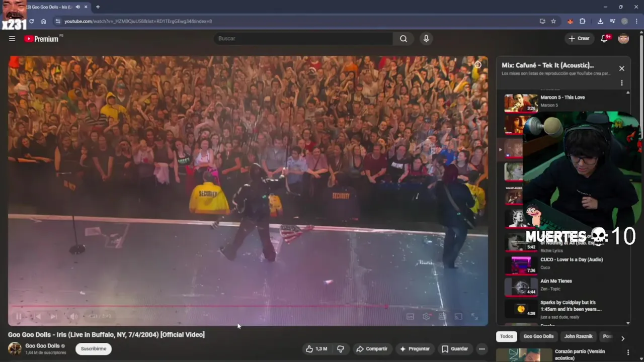Open video info card icon

478,64
